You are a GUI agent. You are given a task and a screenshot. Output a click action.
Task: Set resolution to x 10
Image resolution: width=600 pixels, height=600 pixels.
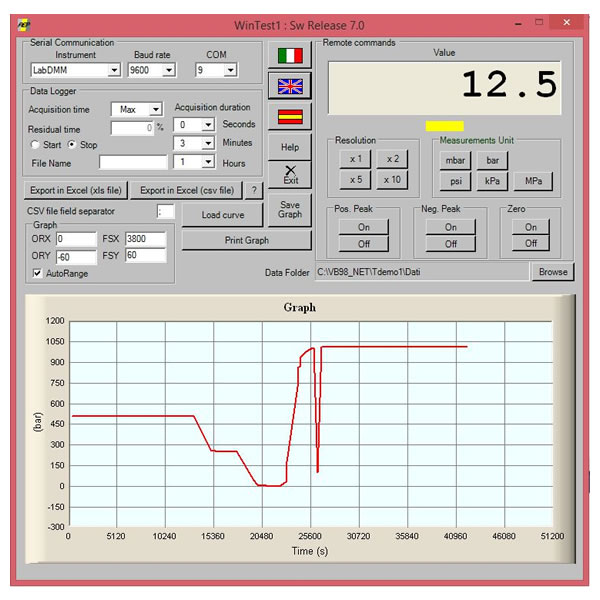(392, 179)
